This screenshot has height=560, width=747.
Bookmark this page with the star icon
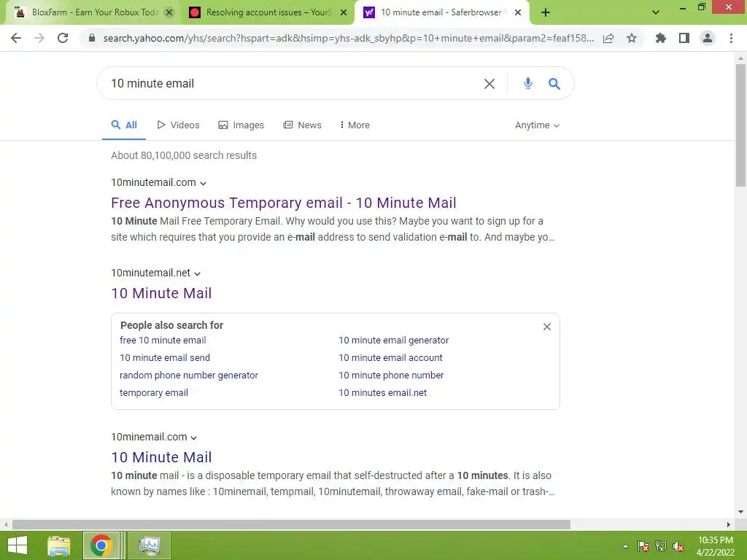coord(632,38)
